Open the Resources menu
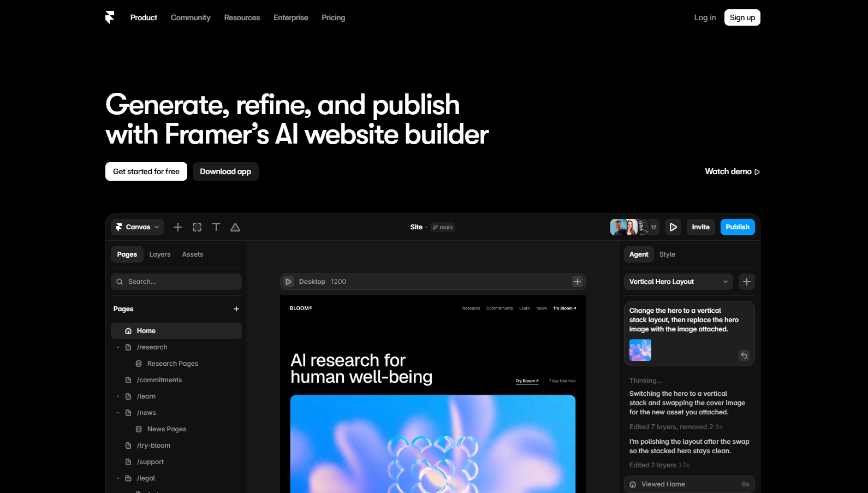This screenshot has height=493, width=868. pyautogui.click(x=242, y=17)
